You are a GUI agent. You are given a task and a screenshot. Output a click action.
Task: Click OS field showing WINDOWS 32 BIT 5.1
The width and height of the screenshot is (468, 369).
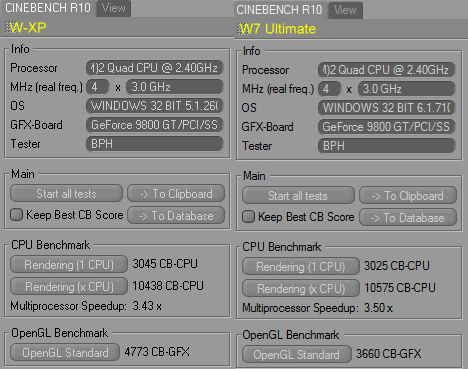(x=155, y=106)
